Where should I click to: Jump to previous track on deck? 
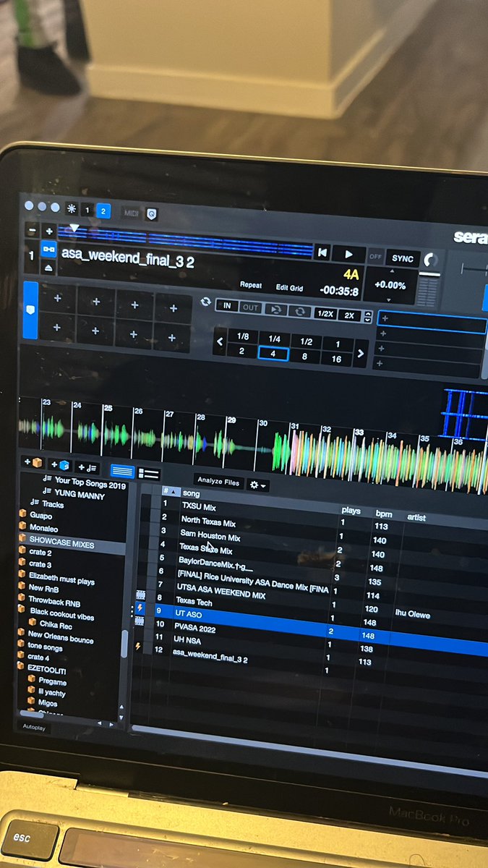(322, 252)
